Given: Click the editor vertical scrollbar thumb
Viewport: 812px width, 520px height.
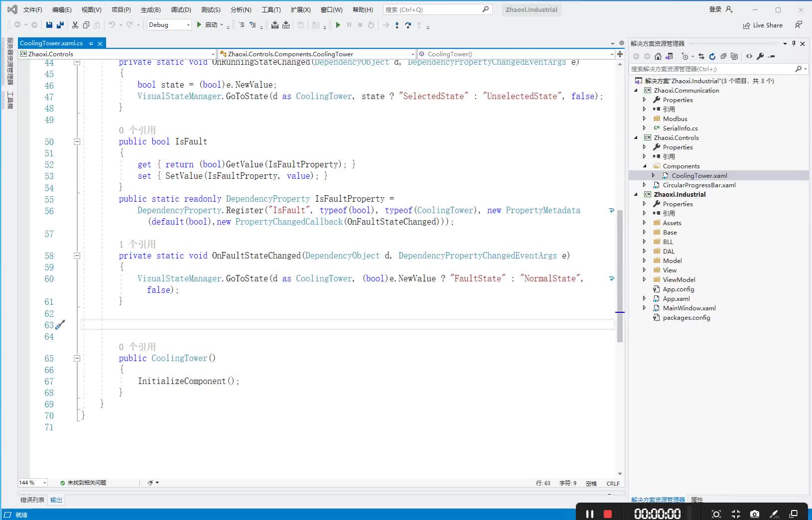Looking at the screenshot, I should click(620, 276).
